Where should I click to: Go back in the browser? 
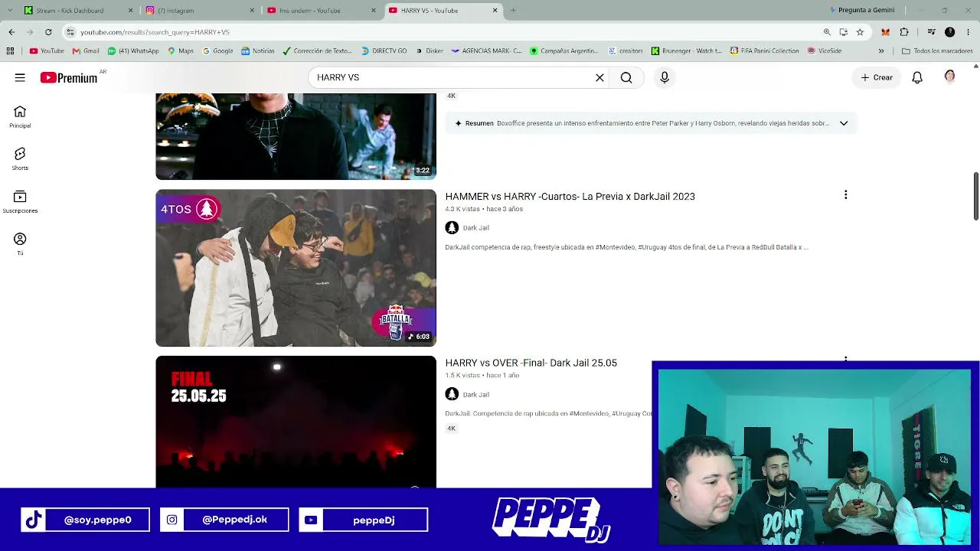(11, 32)
